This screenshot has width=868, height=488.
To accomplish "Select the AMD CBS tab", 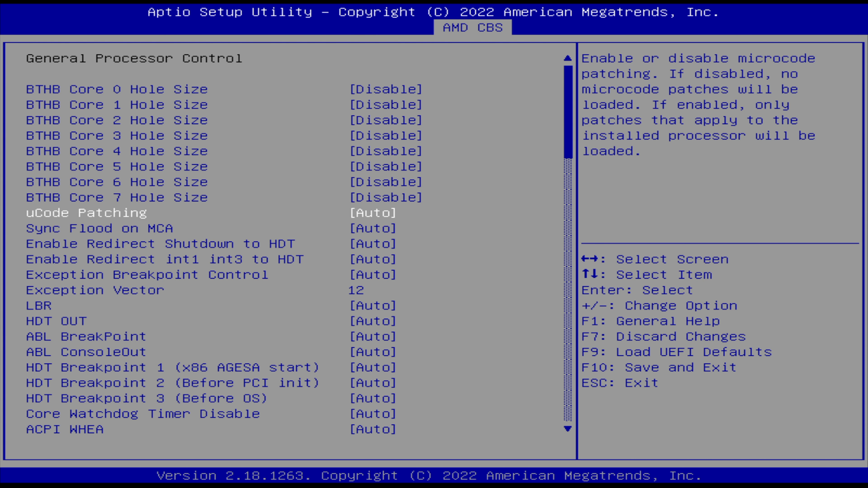I will point(472,28).
